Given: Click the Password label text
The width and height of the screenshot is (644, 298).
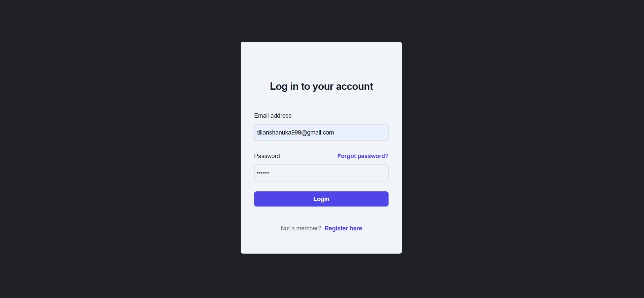Looking at the screenshot, I should (267, 156).
